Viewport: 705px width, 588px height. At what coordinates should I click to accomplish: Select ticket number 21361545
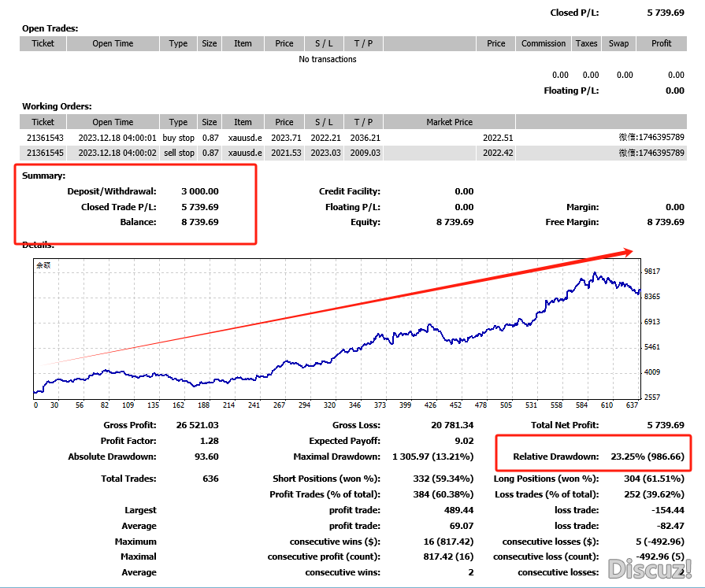[x=43, y=153]
